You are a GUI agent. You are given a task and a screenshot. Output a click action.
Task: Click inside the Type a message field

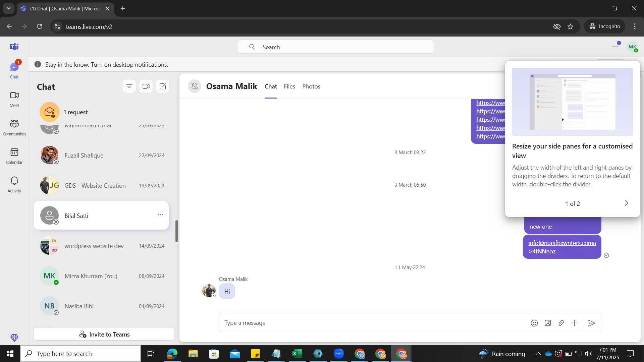[372, 323]
